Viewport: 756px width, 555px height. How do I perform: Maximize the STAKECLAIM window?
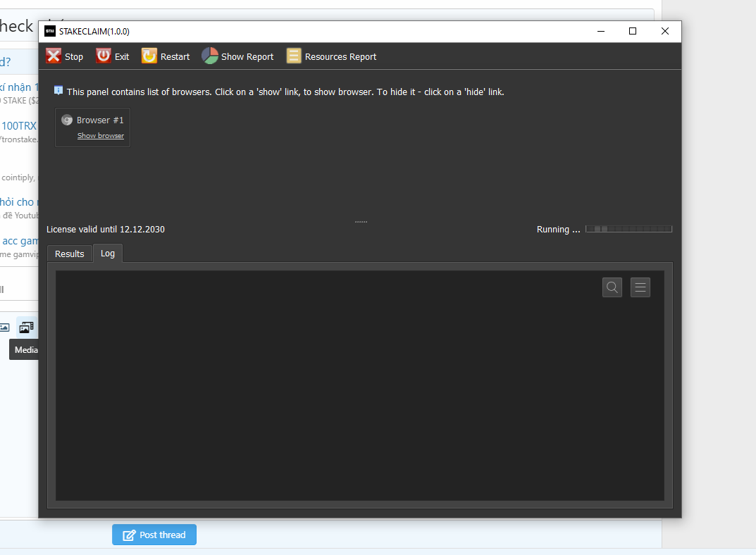click(633, 31)
